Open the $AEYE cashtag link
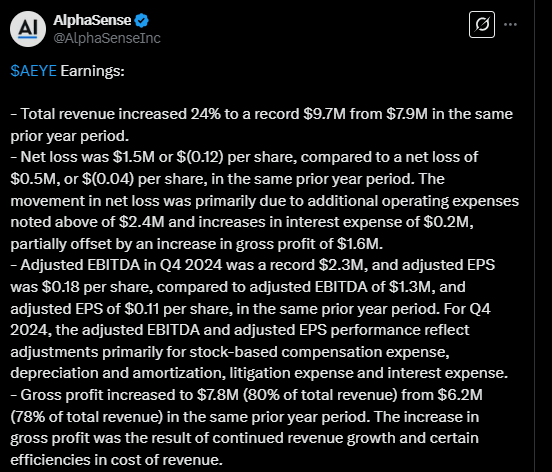 tap(33, 71)
